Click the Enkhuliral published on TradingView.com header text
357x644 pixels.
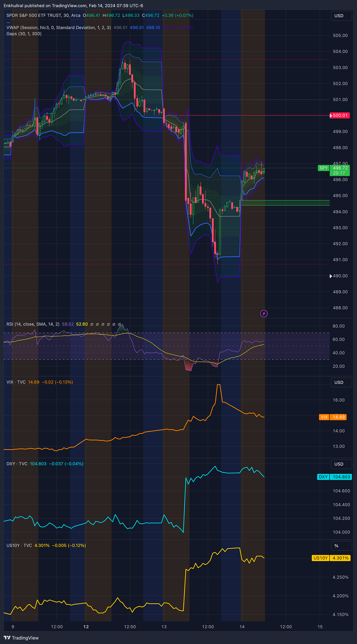point(73,5)
